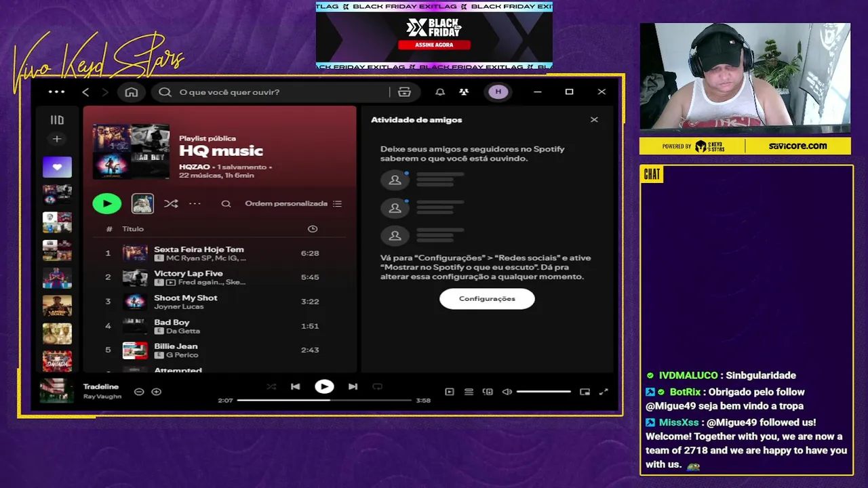This screenshot has height=488, width=868.
Task: Click the duration clock column header
Action: coord(313,229)
